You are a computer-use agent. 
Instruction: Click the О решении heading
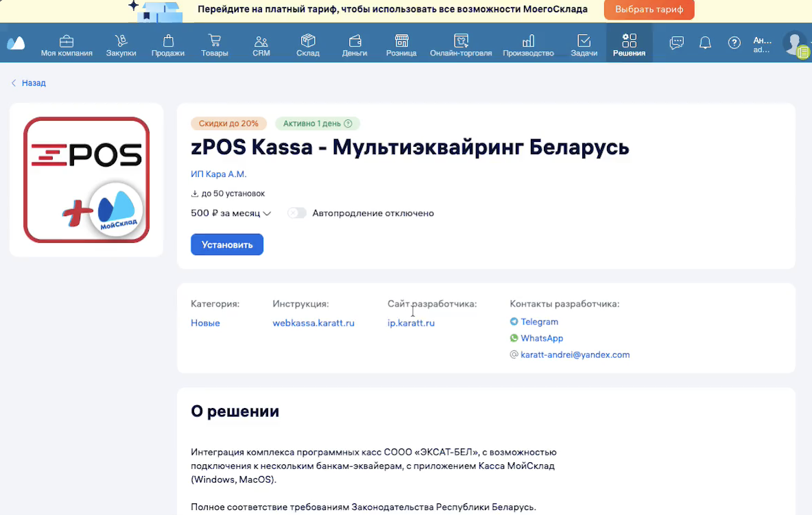click(x=235, y=411)
